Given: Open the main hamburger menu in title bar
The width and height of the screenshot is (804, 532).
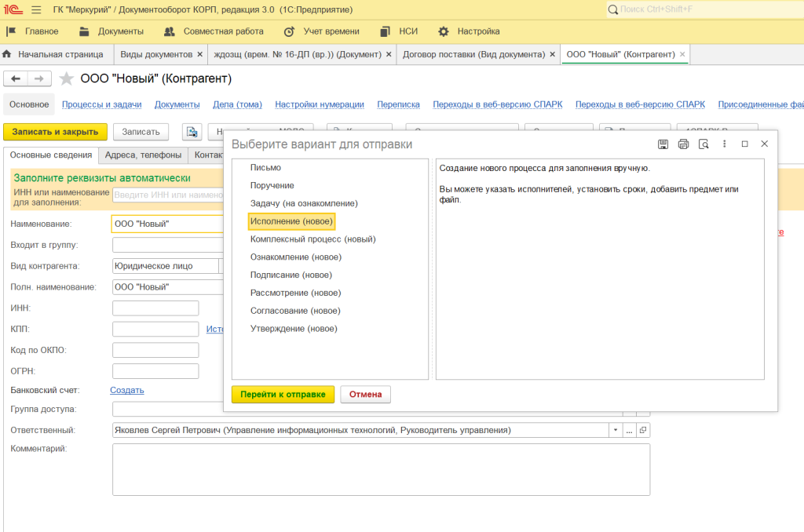Looking at the screenshot, I should pyautogui.click(x=35, y=9).
